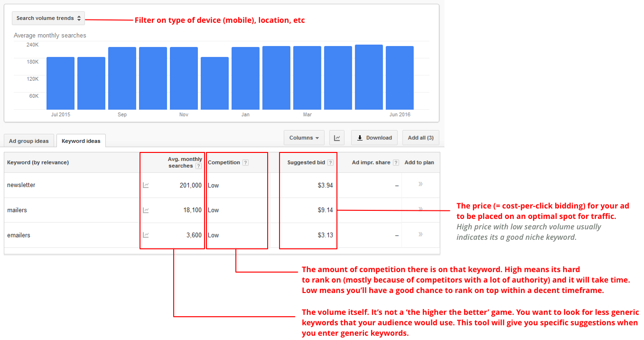This screenshot has height=340, width=644.
Task: Click Low competition for mailers
Action: 214,210
